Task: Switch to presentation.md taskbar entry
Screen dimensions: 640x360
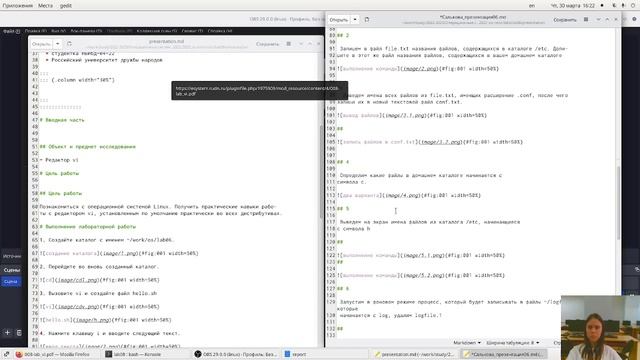Action: click(414, 354)
